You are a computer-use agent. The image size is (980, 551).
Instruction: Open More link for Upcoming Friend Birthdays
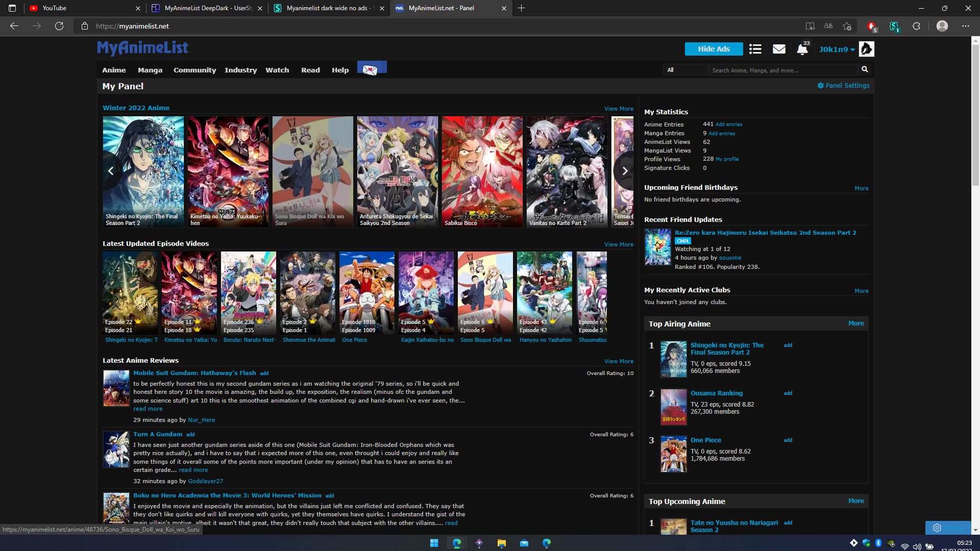(861, 188)
